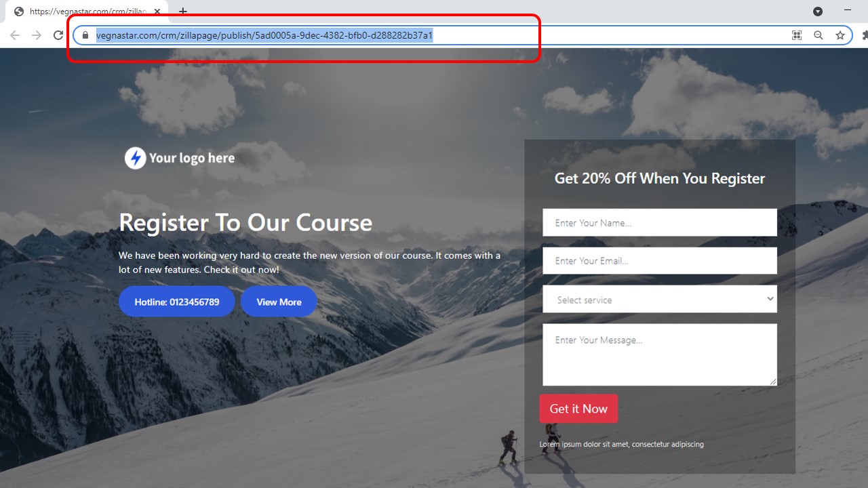Image resolution: width=868 pixels, height=488 pixels.
Task: Reload the current page
Action: point(58,35)
